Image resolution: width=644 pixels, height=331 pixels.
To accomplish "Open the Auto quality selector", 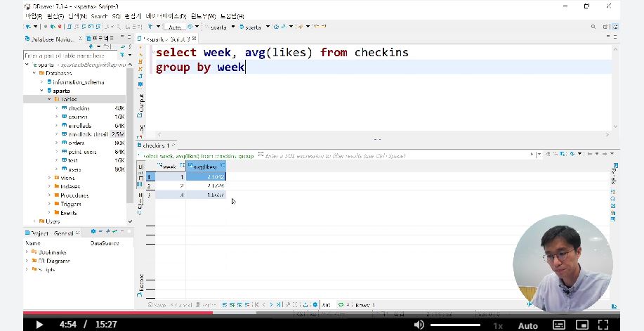I will [x=527, y=325].
